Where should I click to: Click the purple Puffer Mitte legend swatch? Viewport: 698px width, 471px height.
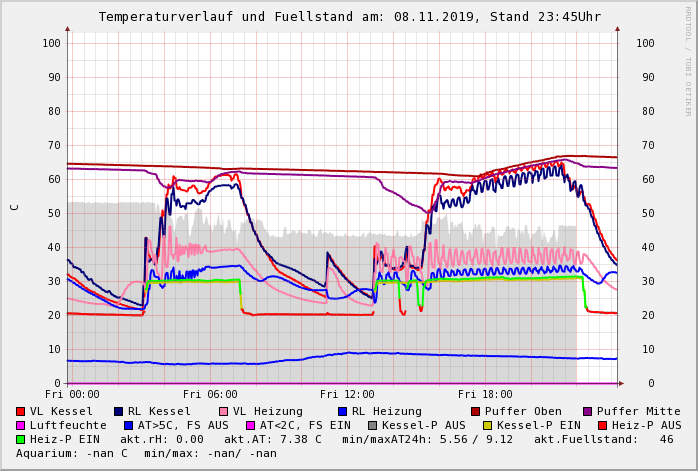coord(587,411)
